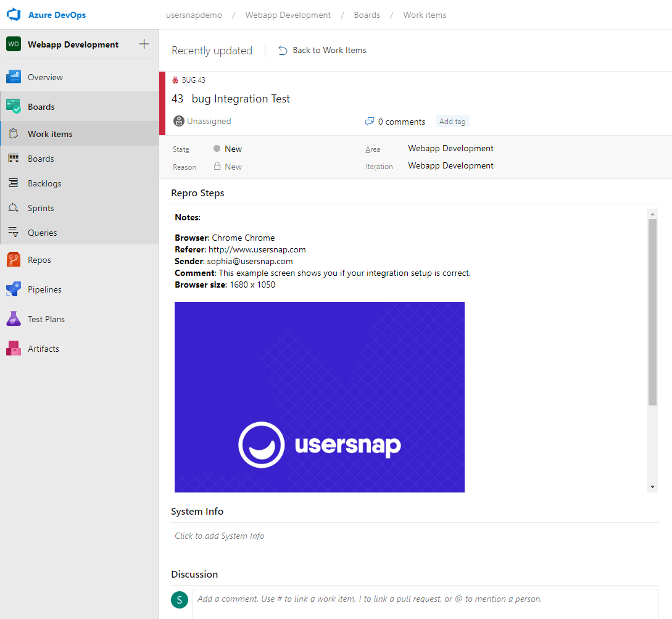Open the Boards breadcrumb in header

click(367, 15)
